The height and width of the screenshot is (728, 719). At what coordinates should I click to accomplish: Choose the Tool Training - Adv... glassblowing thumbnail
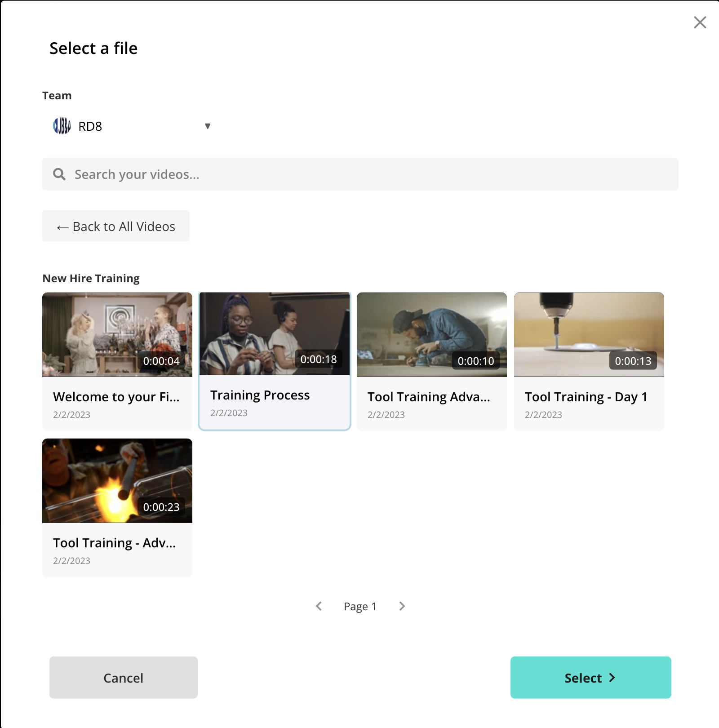pyautogui.click(x=117, y=480)
